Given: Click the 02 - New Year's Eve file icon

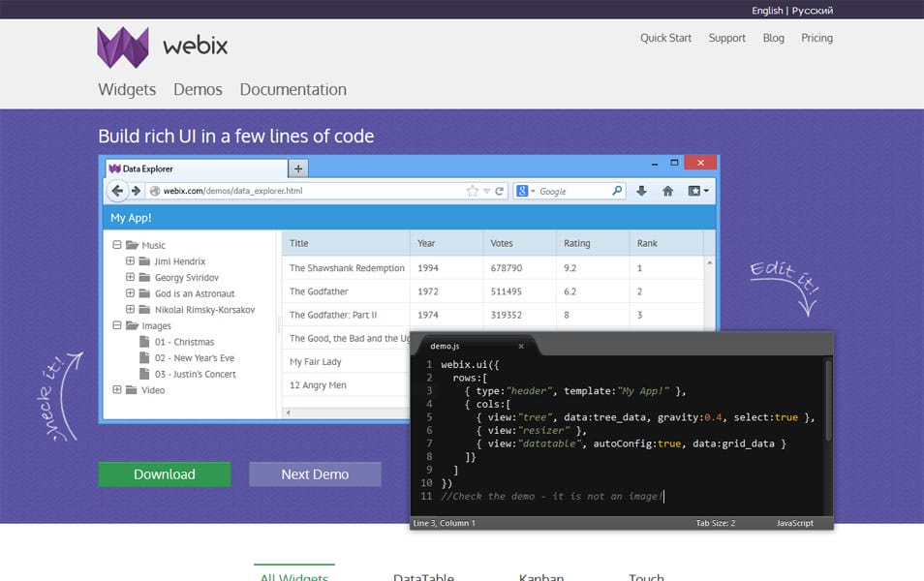Looking at the screenshot, I should pos(144,357).
